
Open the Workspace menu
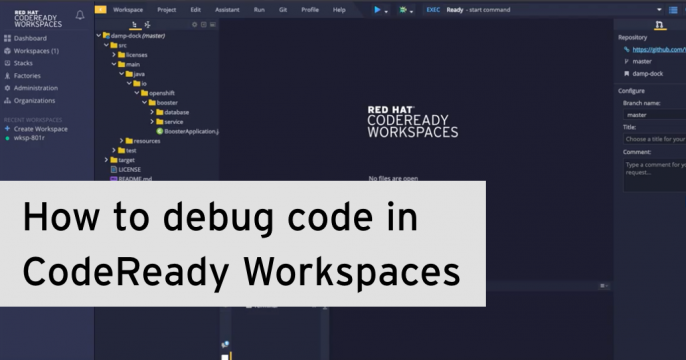pos(128,10)
